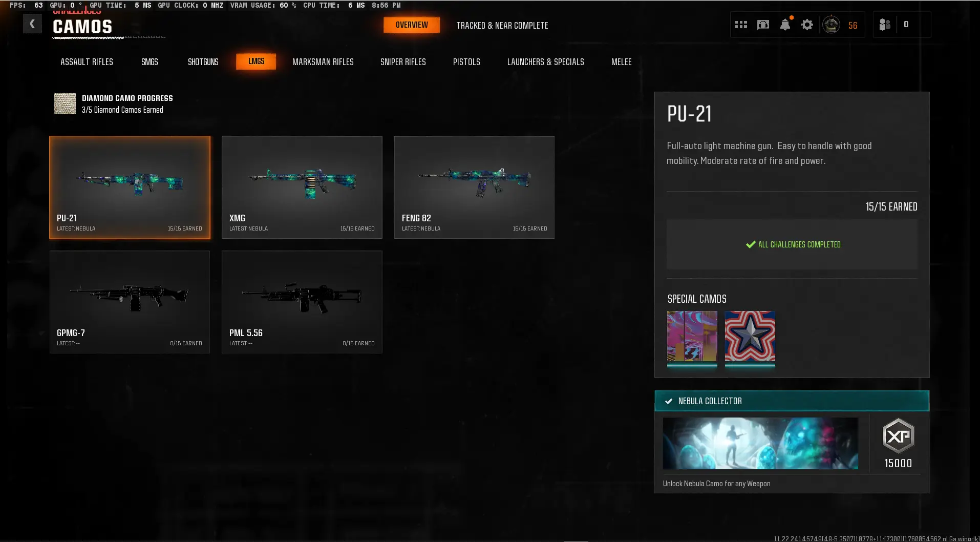The height and width of the screenshot is (542, 980).
Task: Click the Diamond camo progress swatch
Action: point(65,103)
